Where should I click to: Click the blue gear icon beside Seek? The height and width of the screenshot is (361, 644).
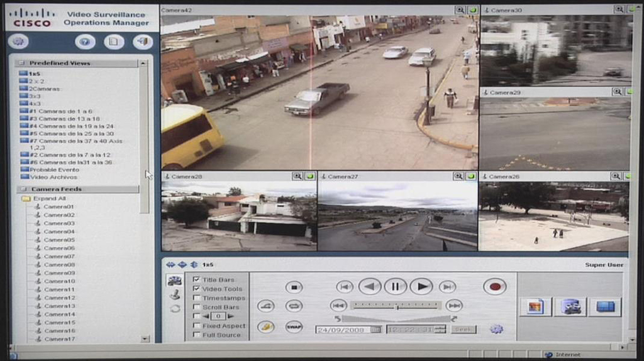[497, 329]
